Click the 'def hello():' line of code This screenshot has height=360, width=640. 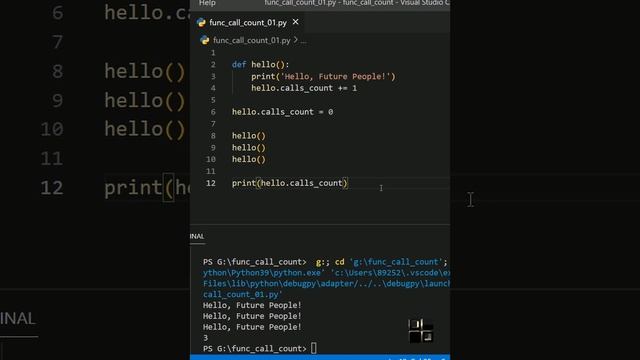pos(260,64)
